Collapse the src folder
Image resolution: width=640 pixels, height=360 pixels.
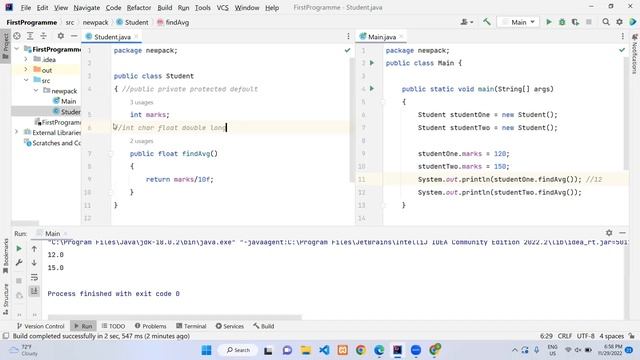(26, 80)
